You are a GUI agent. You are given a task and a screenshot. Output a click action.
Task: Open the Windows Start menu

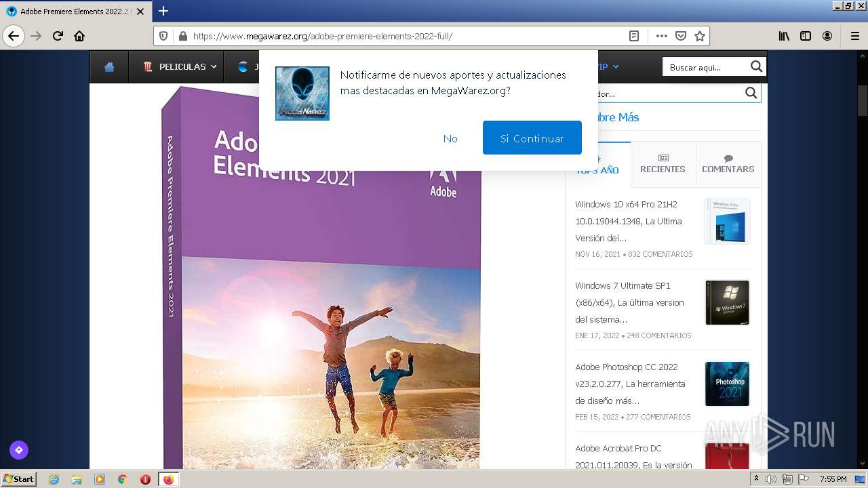[19, 479]
